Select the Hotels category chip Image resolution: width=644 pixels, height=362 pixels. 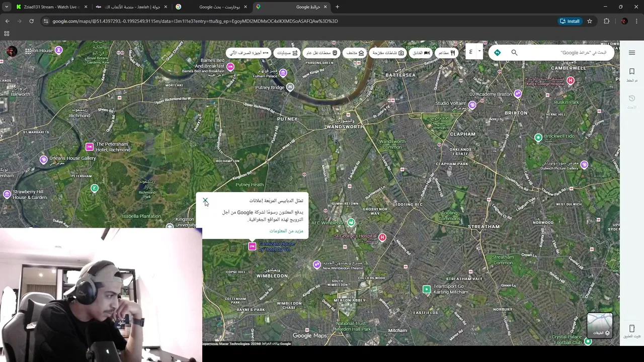[422, 53]
